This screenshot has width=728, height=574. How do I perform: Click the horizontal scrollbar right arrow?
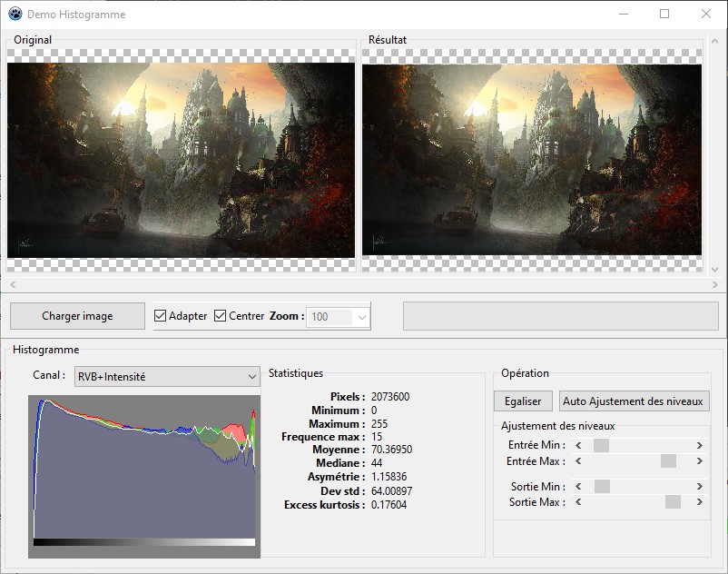click(714, 284)
